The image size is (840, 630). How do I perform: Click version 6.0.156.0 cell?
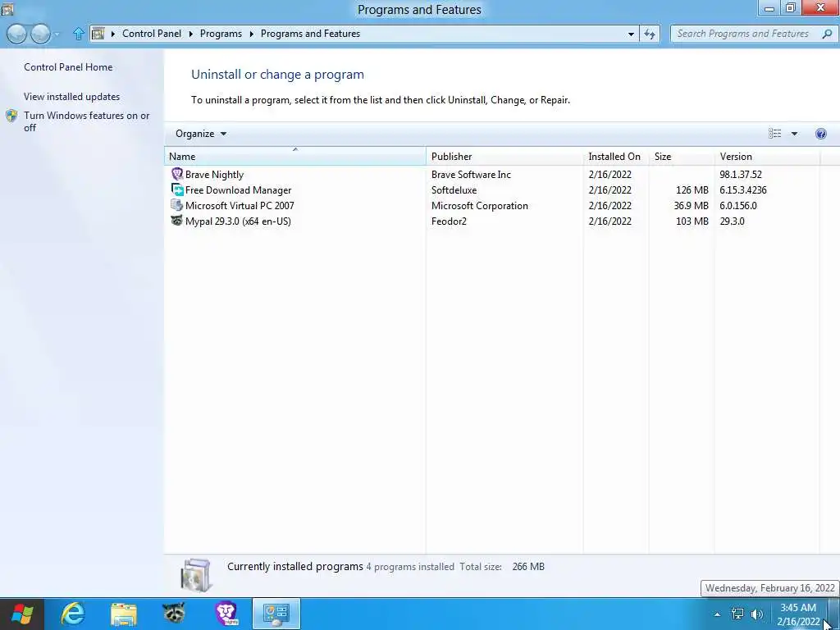738,206
